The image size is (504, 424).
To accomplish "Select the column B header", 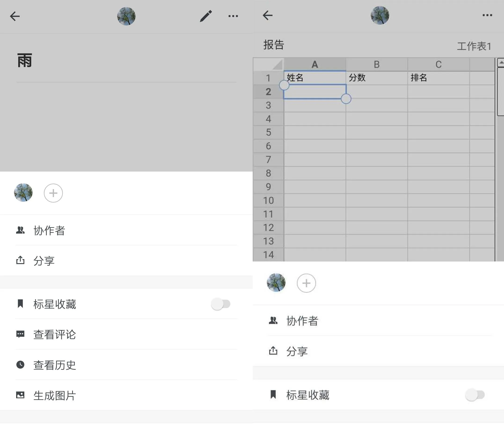I will pyautogui.click(x=376, y=65).
